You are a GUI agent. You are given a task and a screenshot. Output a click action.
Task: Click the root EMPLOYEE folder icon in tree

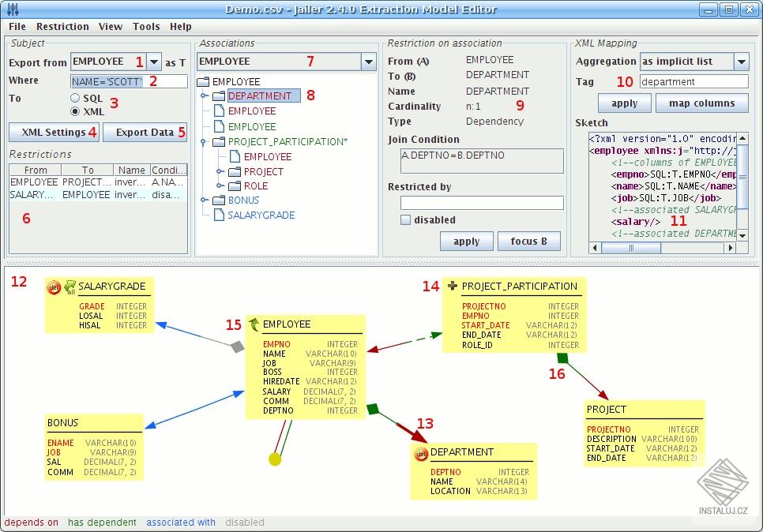pos(203,81)
